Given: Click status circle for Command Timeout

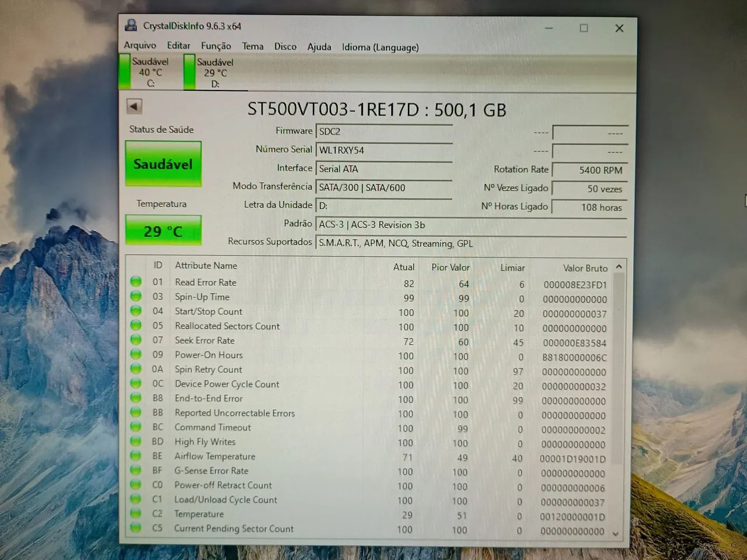Looking at the screenshot, I should [x=136, y=427].
